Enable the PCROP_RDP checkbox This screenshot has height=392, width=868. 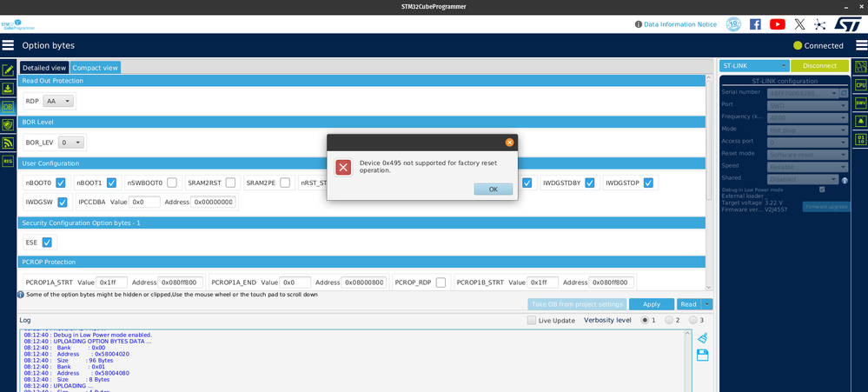[441, 282]
